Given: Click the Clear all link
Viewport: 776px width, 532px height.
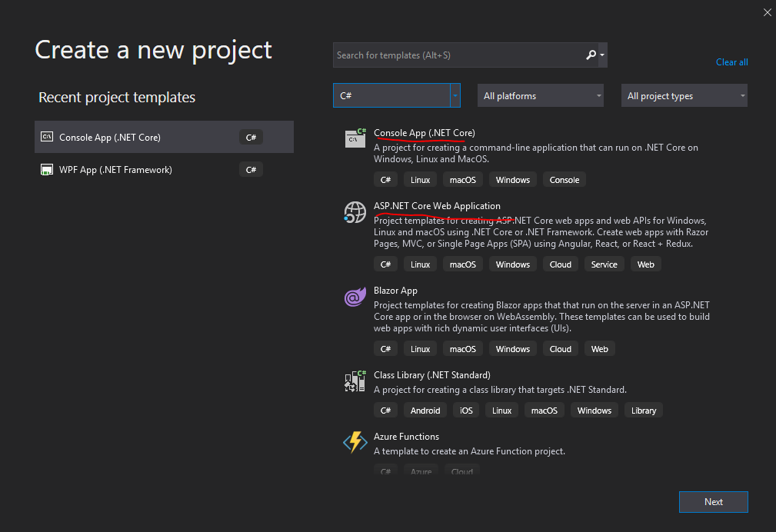Looking at the screenshot, I should click(731, 62).
